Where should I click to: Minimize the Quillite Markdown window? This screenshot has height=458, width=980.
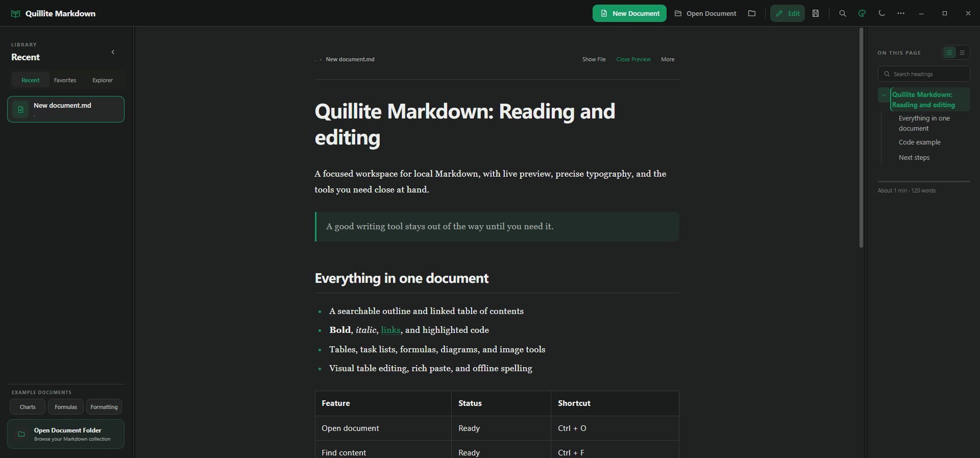click(x=921, y=13)
